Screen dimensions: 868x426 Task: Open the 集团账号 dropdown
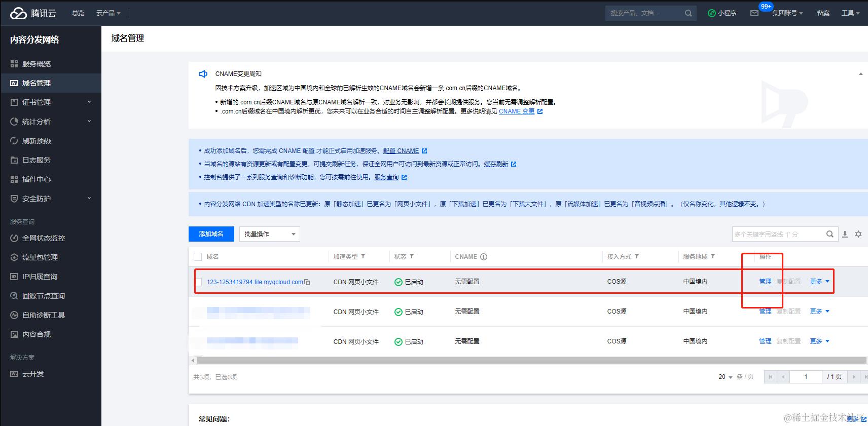pos(787,13)
